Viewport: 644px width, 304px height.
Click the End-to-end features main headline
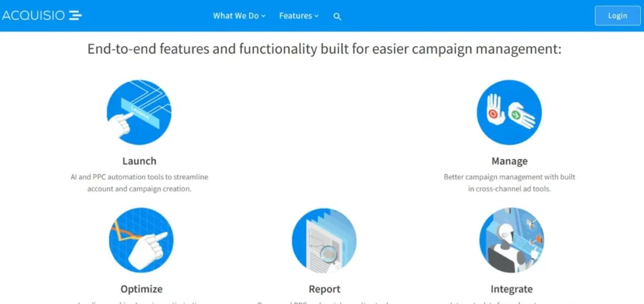324,49
